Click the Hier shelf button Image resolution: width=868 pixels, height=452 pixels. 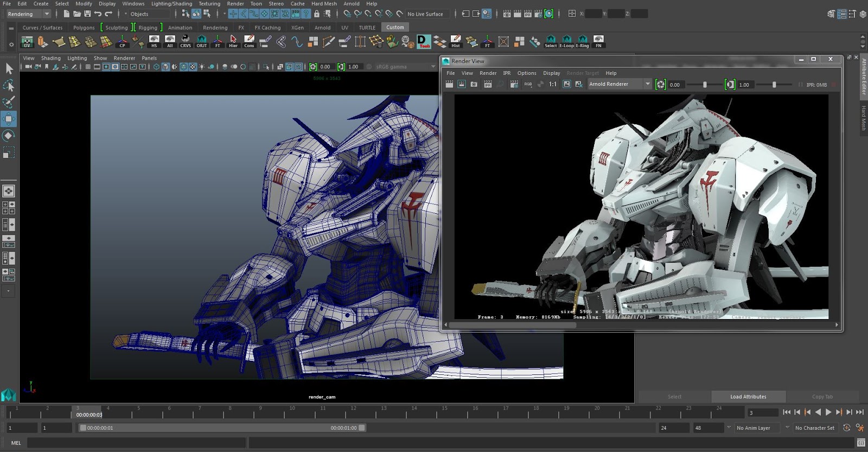233,42
